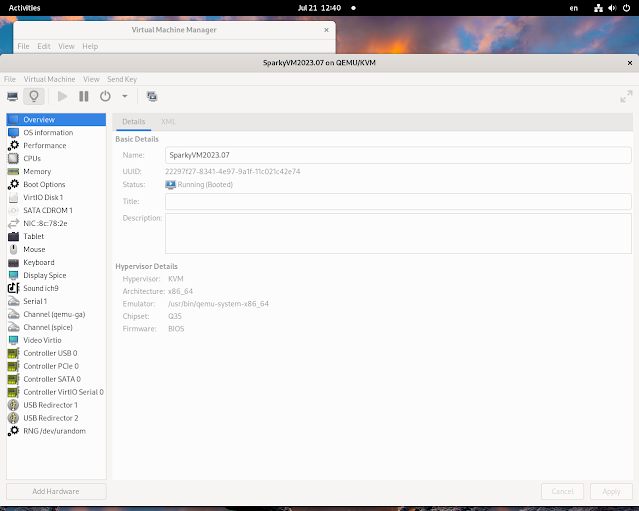Show the graphical console view
This screenshot has height=511, width=639.
click(13, 97)
